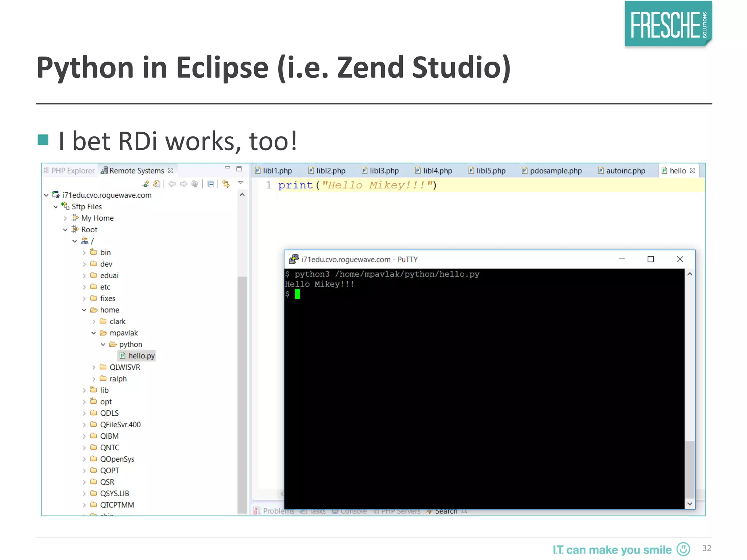Collapse the i71edu.cvo.roguewave.com connection node
The image size is (747, 560).
coord(46,195)
